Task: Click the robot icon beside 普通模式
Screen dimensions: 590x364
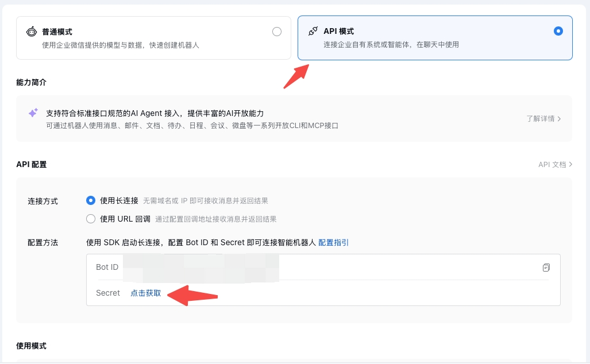Action: (32, 32)
